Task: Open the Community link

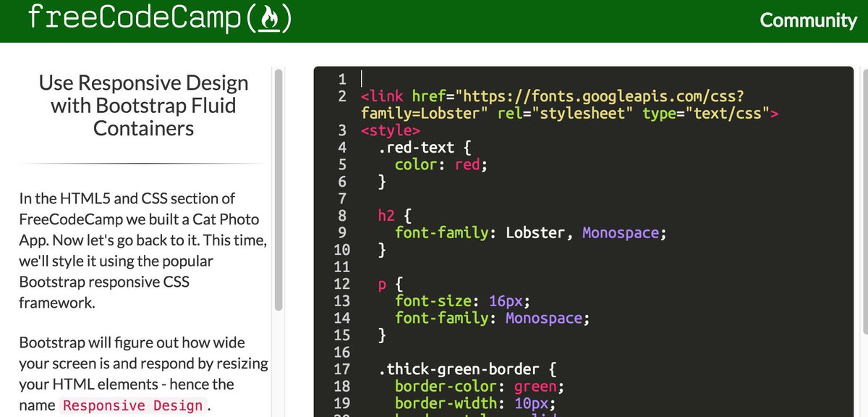Action: pos(808,20)
